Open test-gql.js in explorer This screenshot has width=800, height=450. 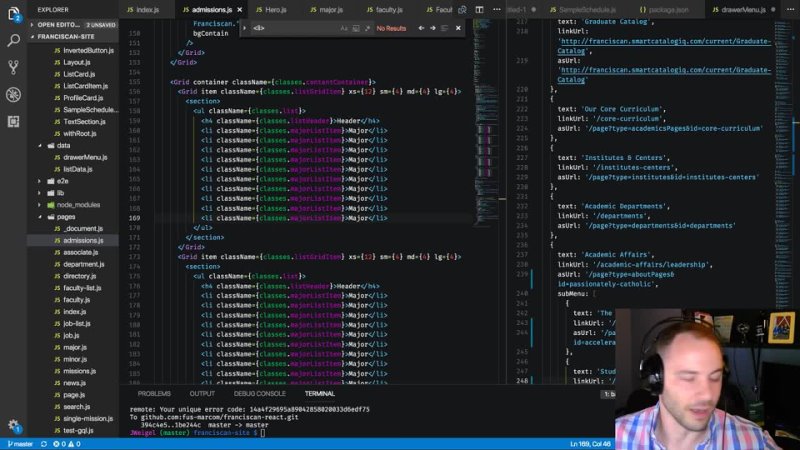pyautogui.click(x=78, y=431)
